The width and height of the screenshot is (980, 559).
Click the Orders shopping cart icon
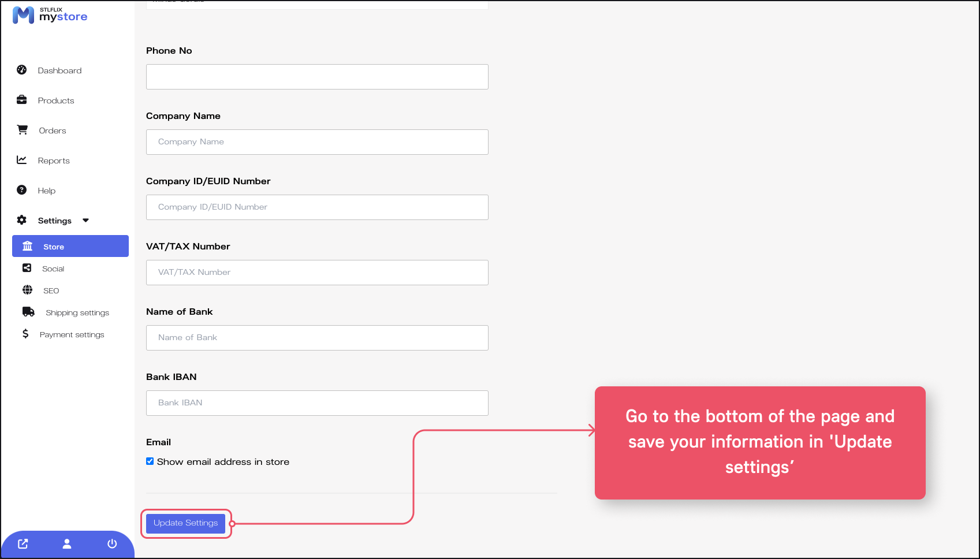click(x=23, y=130)
